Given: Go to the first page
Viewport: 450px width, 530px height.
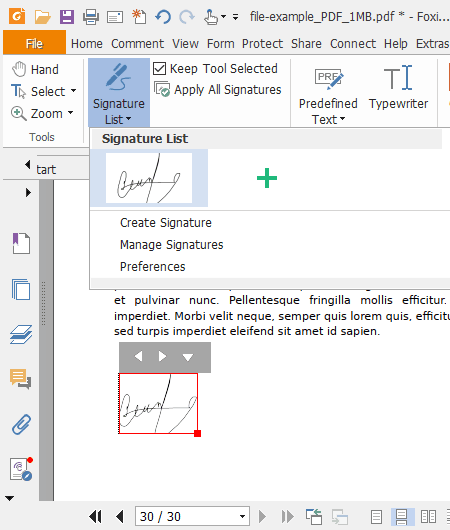Looking at the screenshot, I should click(95, 516).
